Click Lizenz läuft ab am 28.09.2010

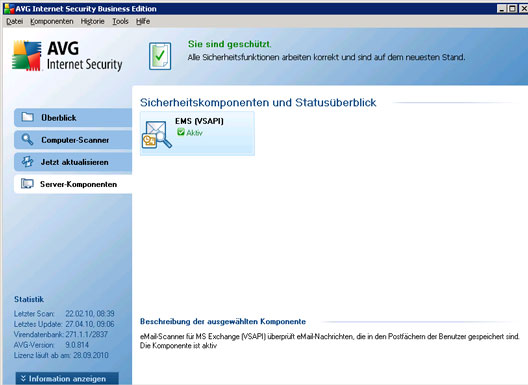[x=61, y=355]
